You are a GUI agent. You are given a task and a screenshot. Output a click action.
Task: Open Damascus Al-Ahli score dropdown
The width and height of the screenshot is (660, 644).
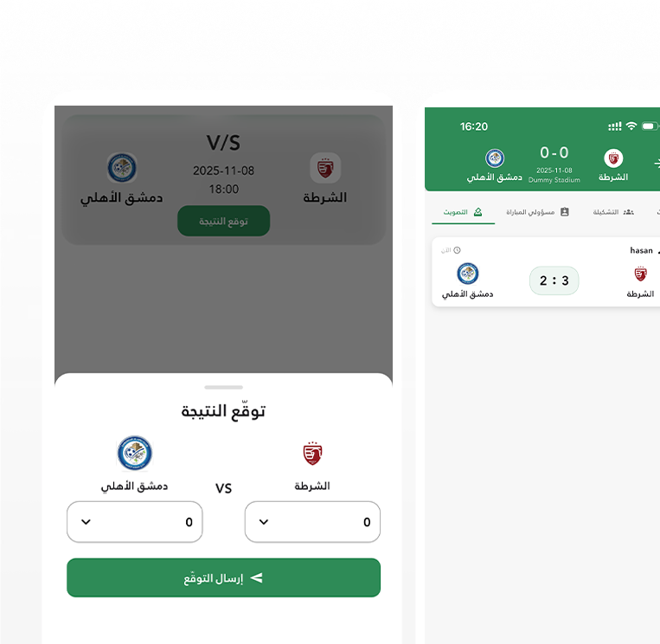click(x=135, y=522)
